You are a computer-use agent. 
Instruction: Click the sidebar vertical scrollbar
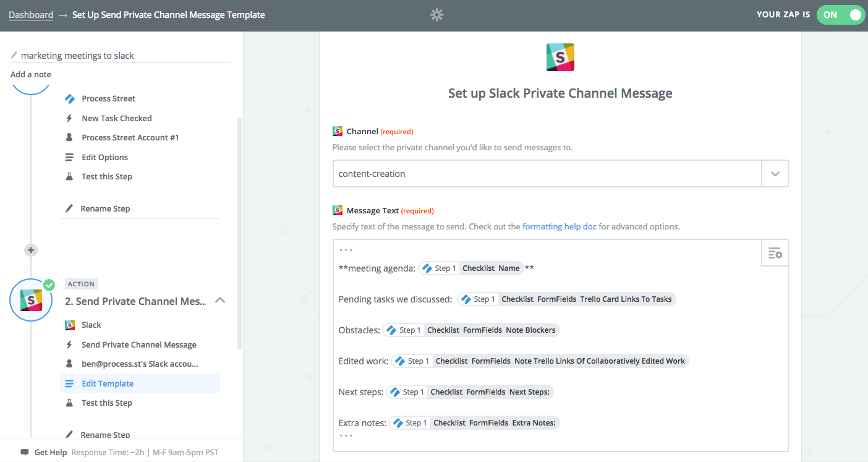click(239, 235)
